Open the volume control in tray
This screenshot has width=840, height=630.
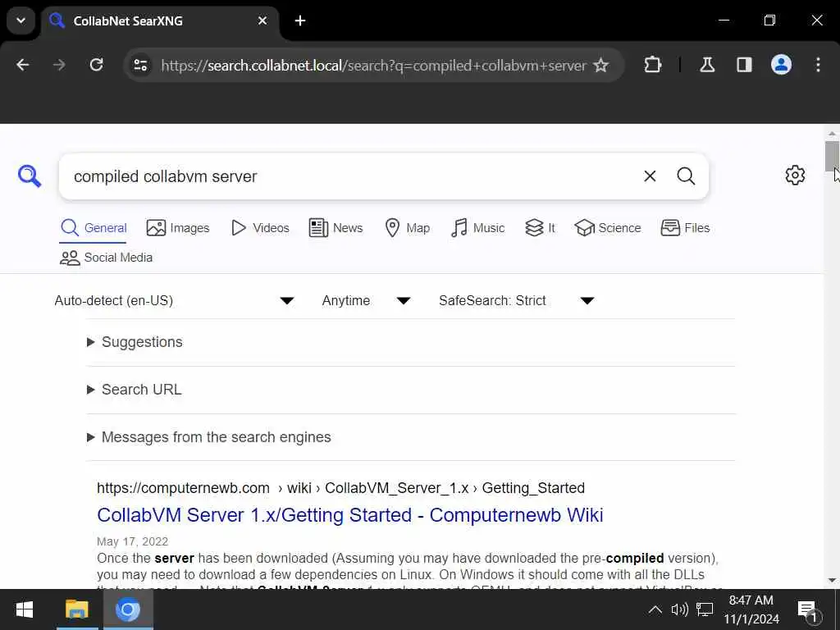(679, 609)
